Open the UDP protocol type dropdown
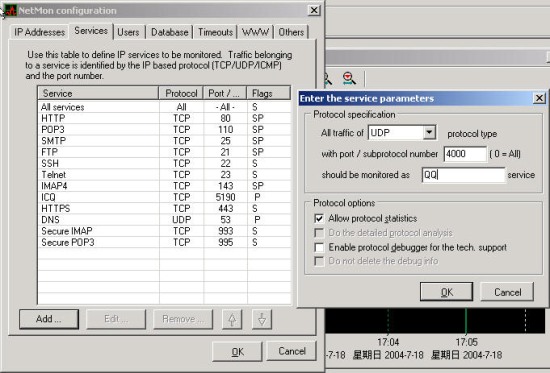The image size is (550, 373). (429, 133)
